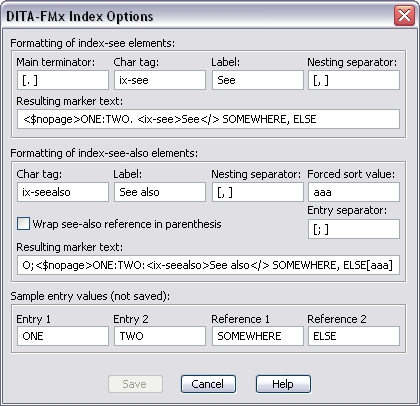Screen dimensions: 420x406
Task: Click the see-also Resulting marker text box
Action: point(208,265)
